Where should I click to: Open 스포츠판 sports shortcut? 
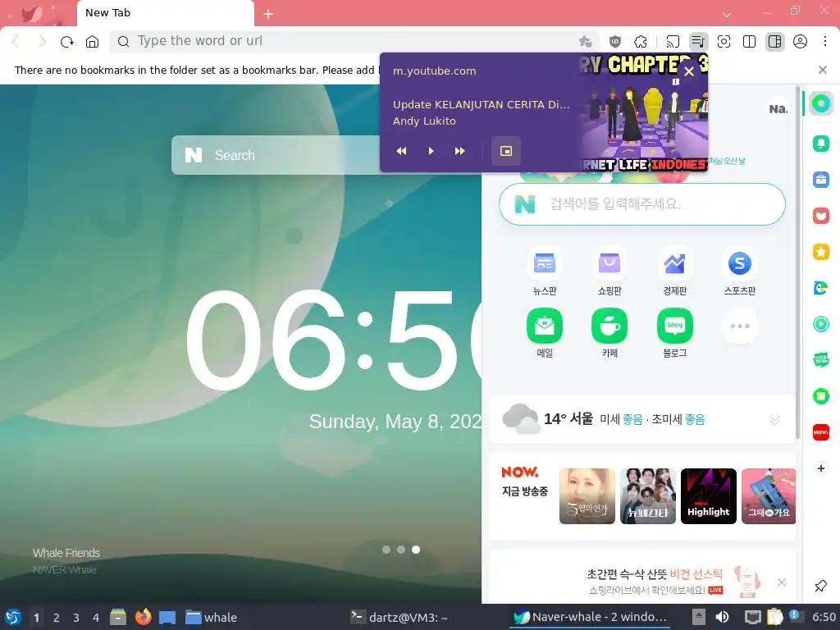point(740,272)
